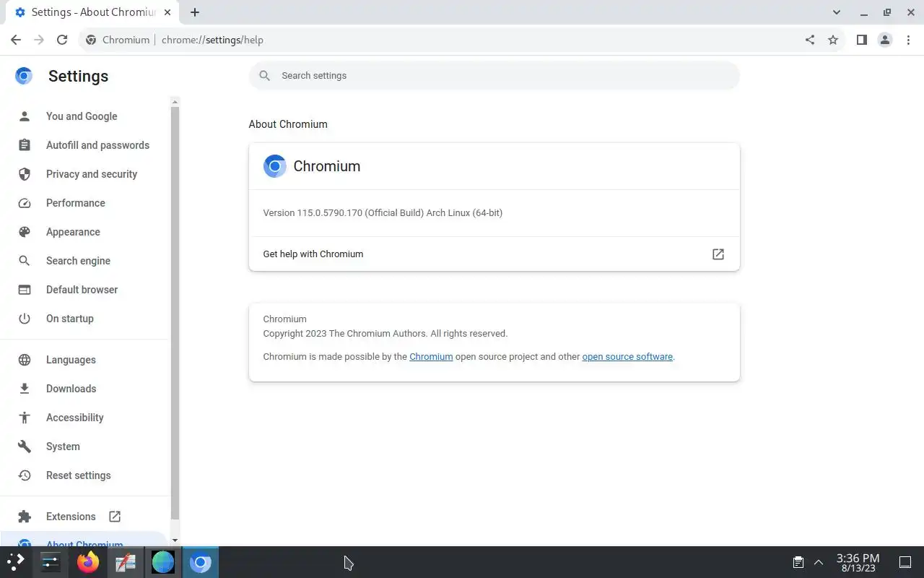Launch Firefox from the taskbar

pos(88,562)
